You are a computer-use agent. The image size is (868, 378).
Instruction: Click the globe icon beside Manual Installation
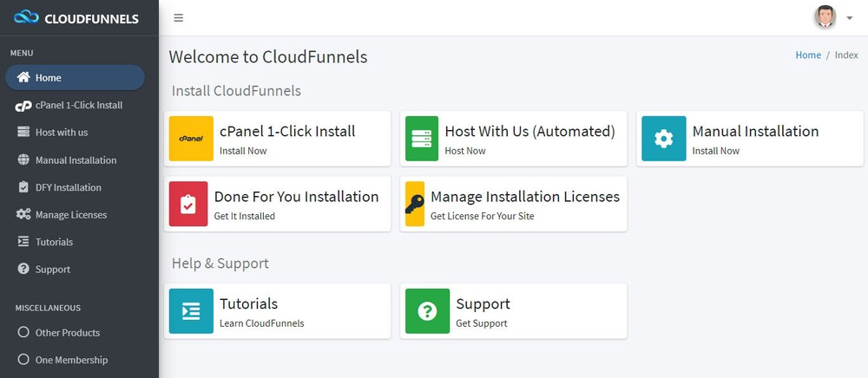[23, 160]
